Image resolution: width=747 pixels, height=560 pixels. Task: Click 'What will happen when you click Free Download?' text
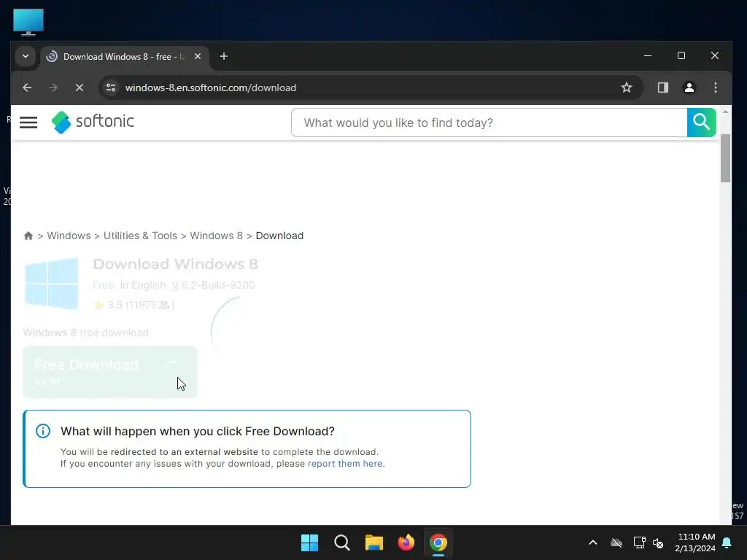tap(197, 432)
